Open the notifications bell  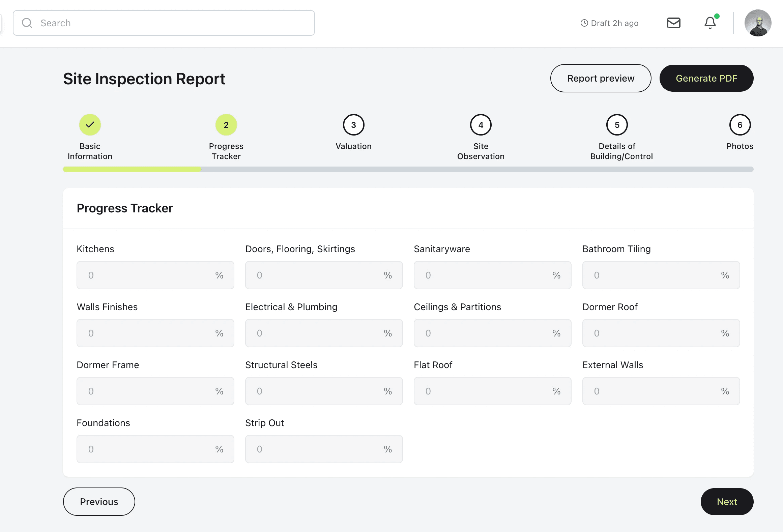pyautogui.click(x=710, y=23)
